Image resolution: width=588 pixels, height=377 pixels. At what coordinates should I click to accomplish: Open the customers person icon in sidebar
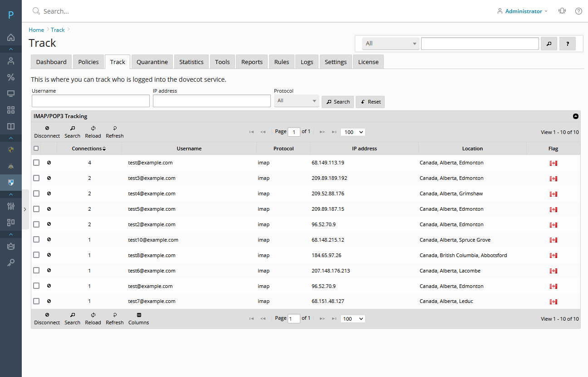click(11, 61)
